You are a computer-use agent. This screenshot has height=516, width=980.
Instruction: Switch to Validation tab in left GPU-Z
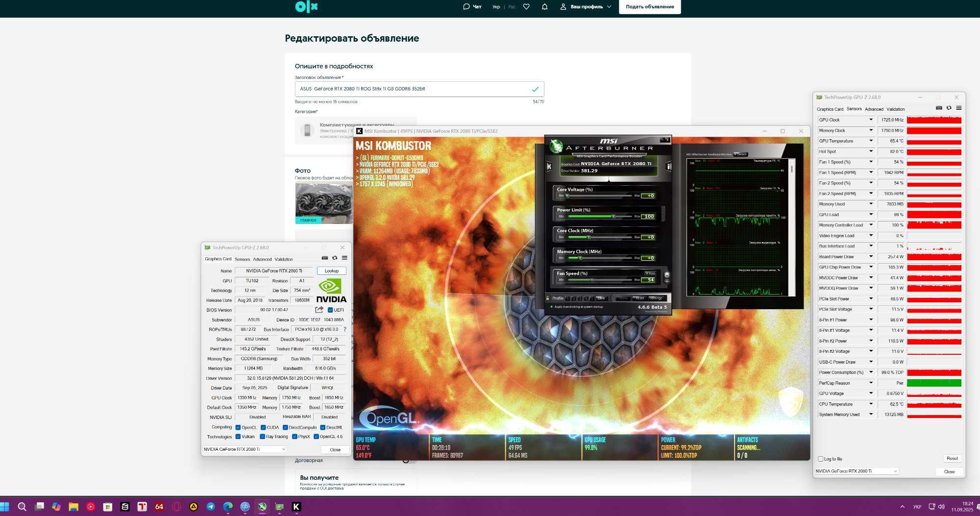click(x=284, y=259)
